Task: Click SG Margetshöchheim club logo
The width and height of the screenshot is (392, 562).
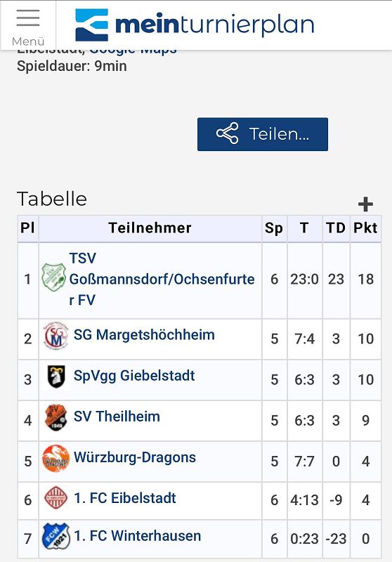Action: coord(55,335)
